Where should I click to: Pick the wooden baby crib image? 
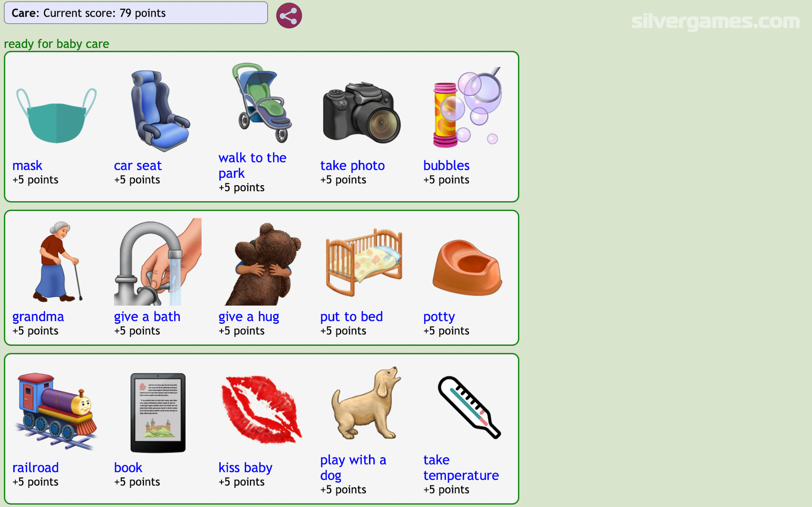click(x=364, y=262)
